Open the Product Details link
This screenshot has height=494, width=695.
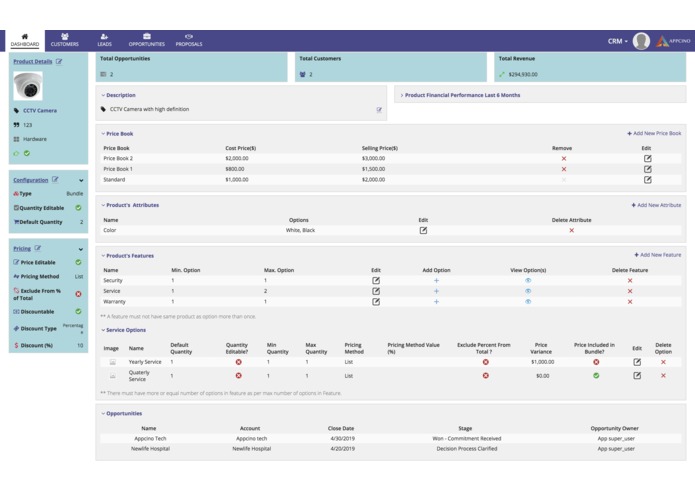33,62
